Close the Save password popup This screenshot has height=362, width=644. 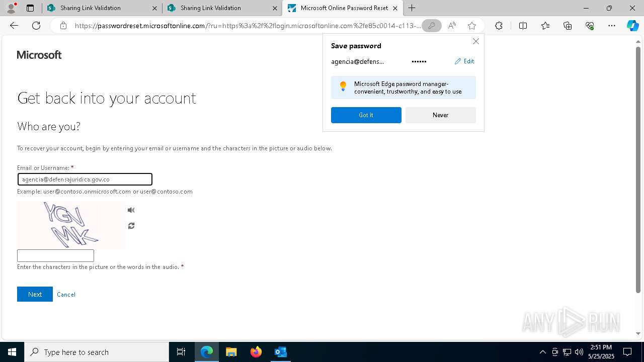475,41
